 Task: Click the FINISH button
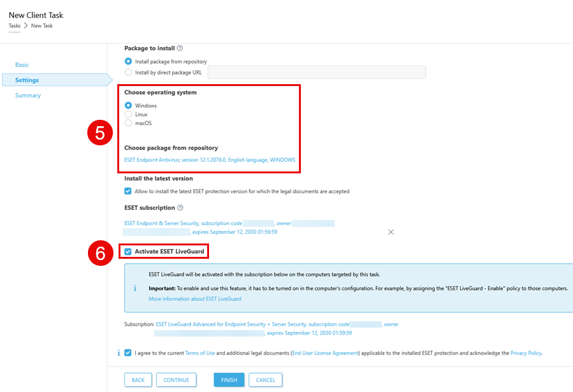[x=229, y=380]
